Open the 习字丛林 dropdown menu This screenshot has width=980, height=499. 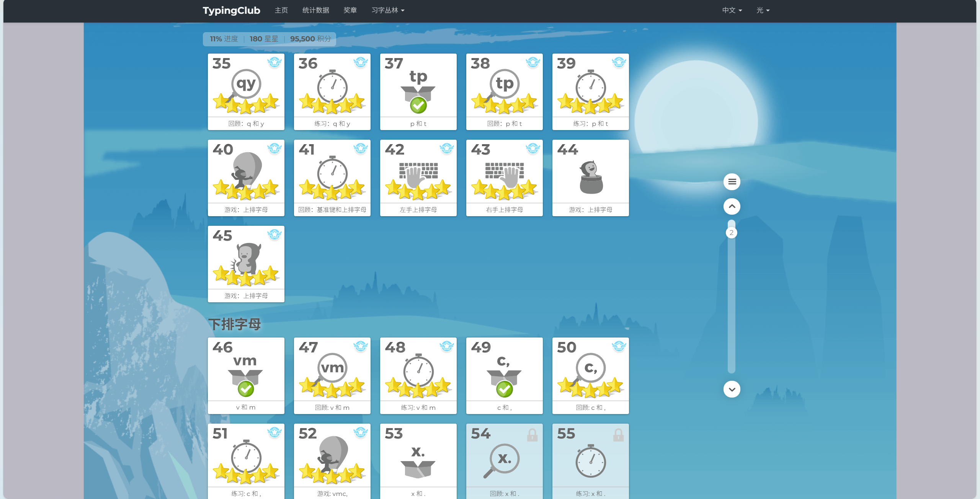pos(388,10)
